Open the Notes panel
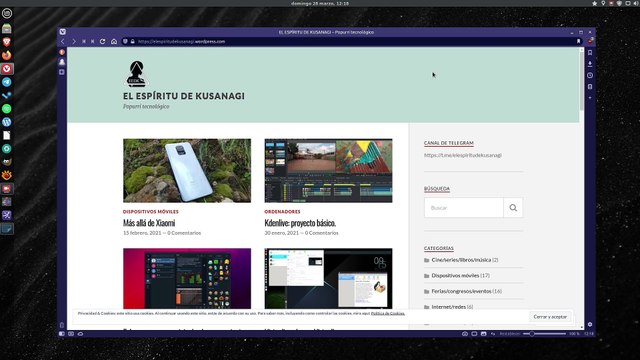The image size is (640, 360). coord(590,87)
